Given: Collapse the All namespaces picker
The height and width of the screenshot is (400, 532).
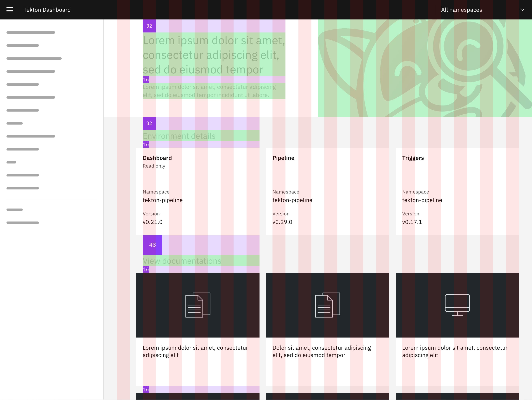Looking at the screenshot, I should tap(461, 10).
